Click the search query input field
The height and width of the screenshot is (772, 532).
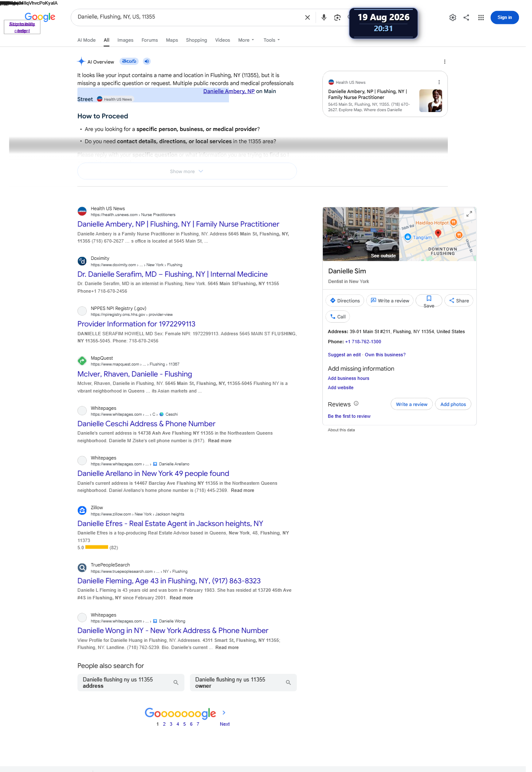click(188, 17)
